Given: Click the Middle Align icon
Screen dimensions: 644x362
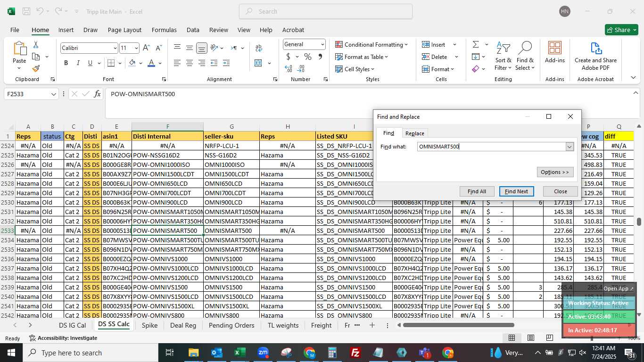Looking at the screenshot, I should [x=190, y=48].
